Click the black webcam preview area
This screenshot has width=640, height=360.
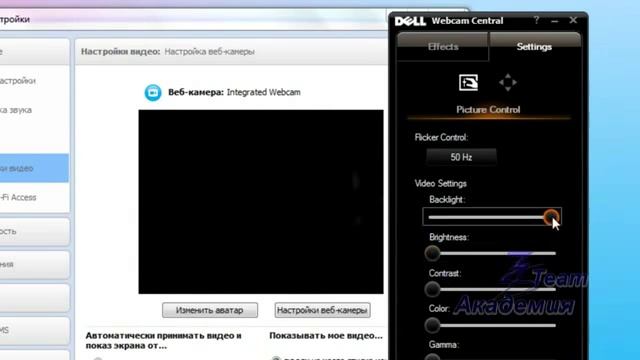(x=261, y=202)
